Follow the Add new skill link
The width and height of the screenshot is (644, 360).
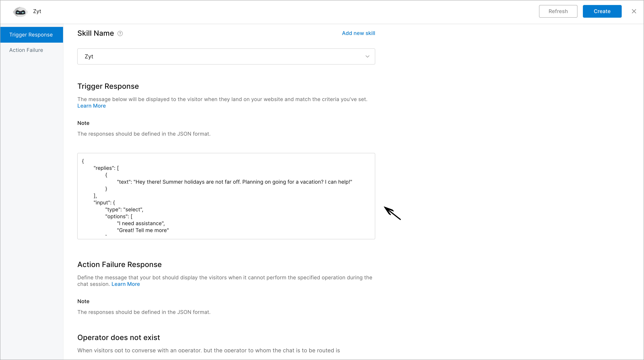click(x=358, y=33)
